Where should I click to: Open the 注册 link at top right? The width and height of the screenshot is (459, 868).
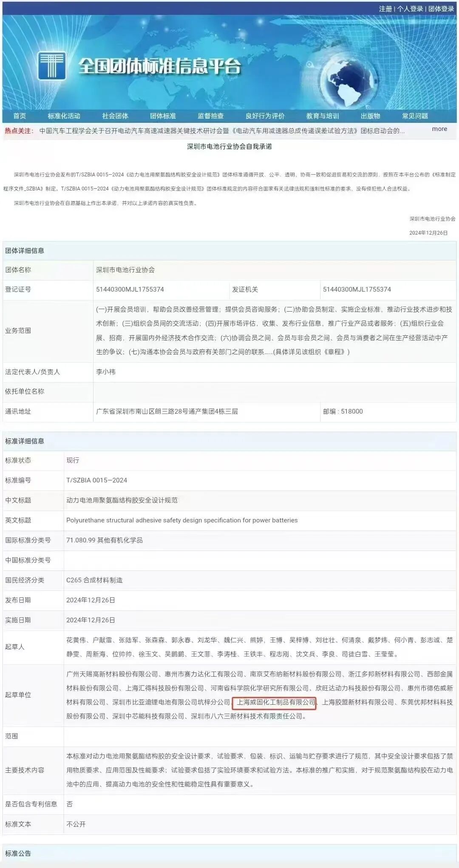click(385, 9)
